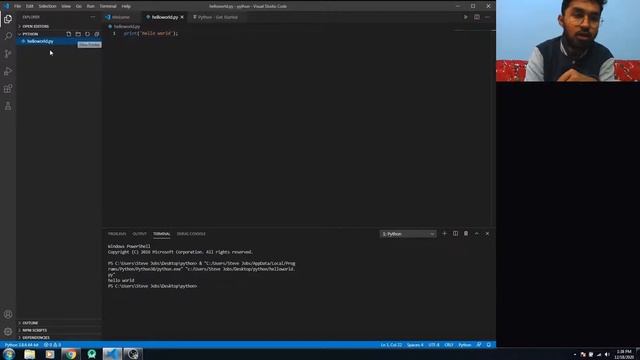Run Python file with the play icon

click(x=466, y=17)
